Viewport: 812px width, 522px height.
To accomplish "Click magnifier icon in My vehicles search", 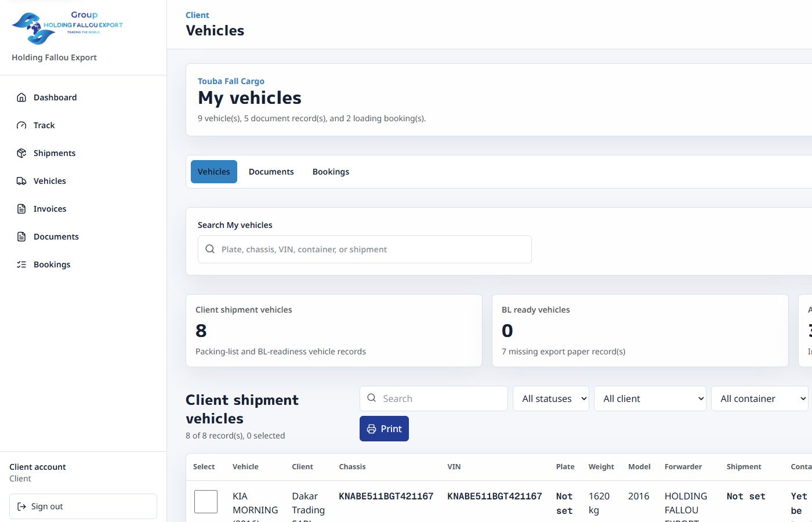I will pyautogui.click(x=210, y=249).
